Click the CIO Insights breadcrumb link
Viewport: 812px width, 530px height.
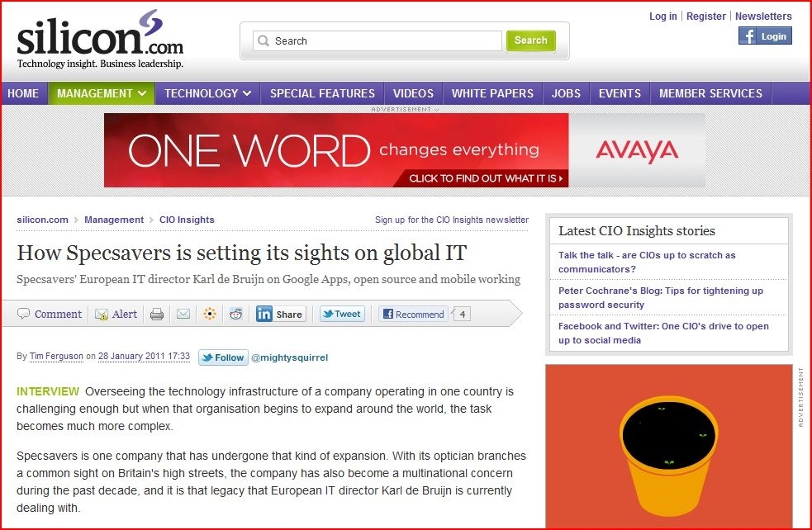click(x=187, y=220)
